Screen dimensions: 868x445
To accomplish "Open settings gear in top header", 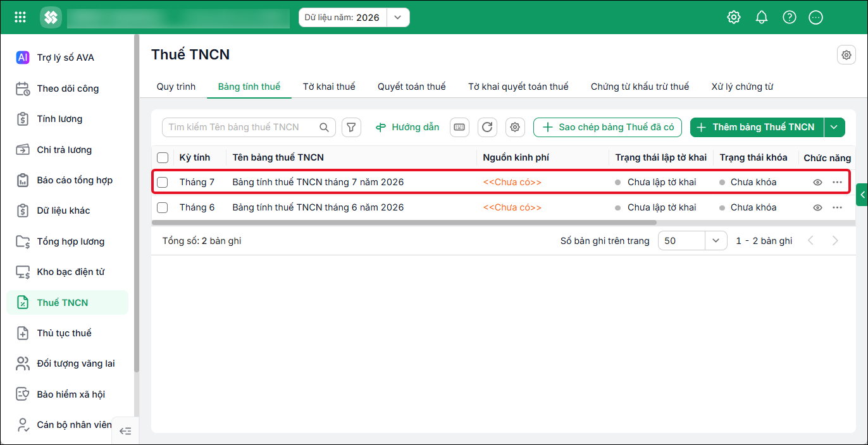I will pos(734,17).
